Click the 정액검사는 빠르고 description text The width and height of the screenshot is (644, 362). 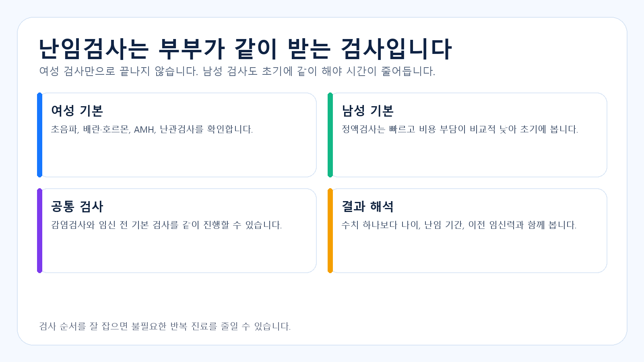(460, 130)
